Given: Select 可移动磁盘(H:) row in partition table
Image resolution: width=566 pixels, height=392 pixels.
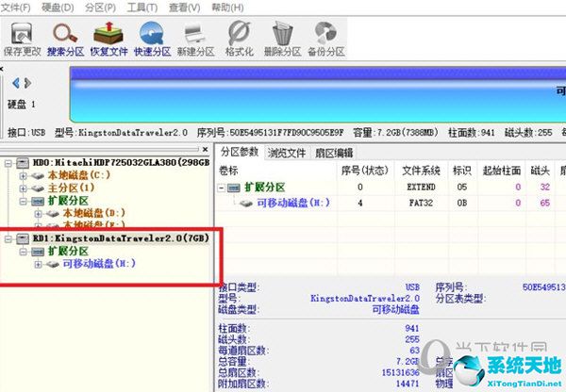Looking at the screenshot, I should (293, 203).
